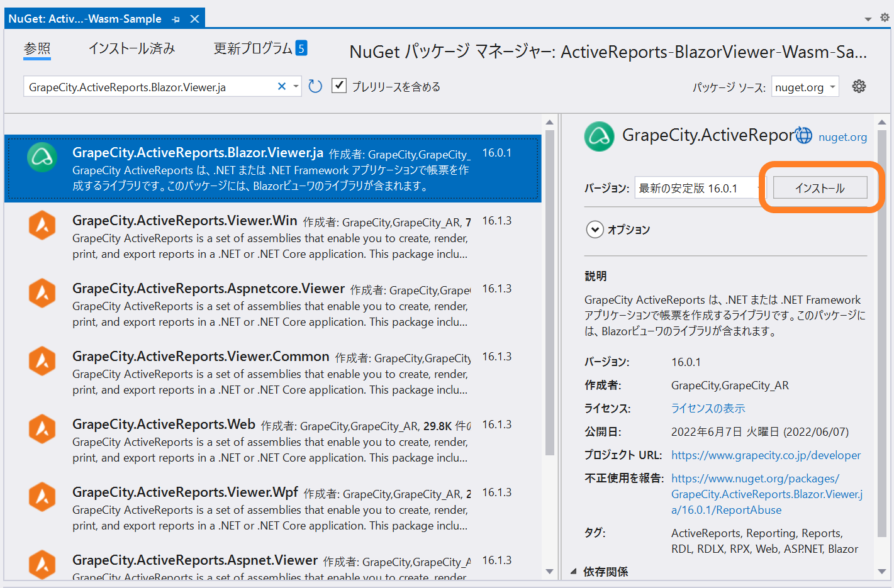Viewport: 894px width, 588px height.
Task: Close the NuGet ActiveReports tab
Action: coord(194,19)
